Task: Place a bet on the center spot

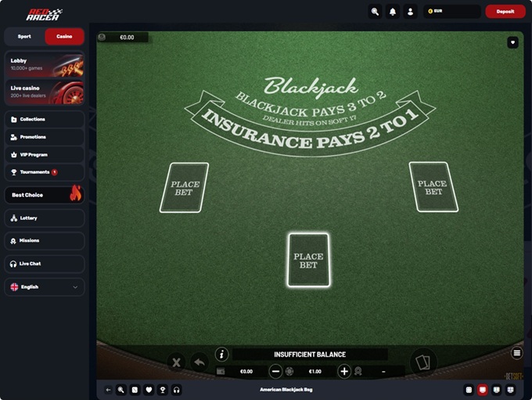Action: (x=308, y=261)
